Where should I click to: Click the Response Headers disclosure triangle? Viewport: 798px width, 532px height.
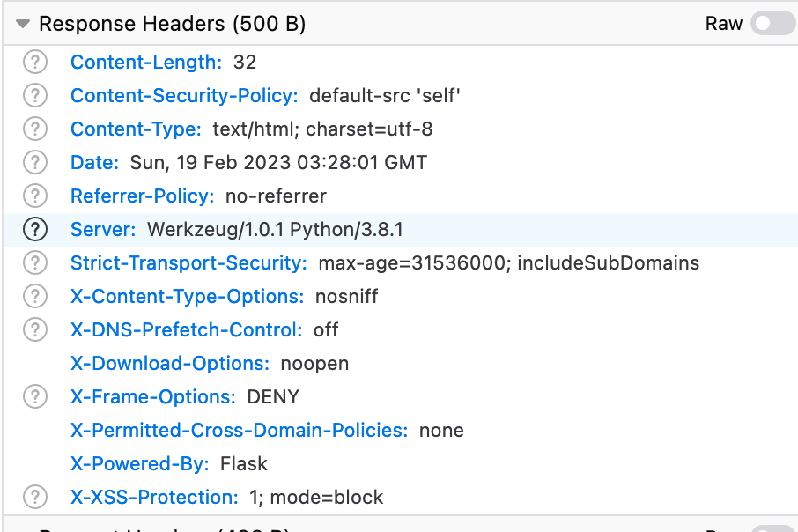(22, 24)
